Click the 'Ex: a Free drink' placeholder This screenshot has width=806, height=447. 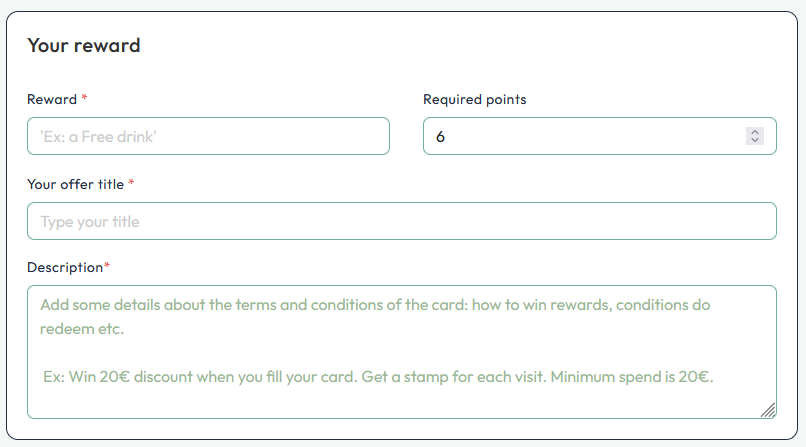[98, 137]
